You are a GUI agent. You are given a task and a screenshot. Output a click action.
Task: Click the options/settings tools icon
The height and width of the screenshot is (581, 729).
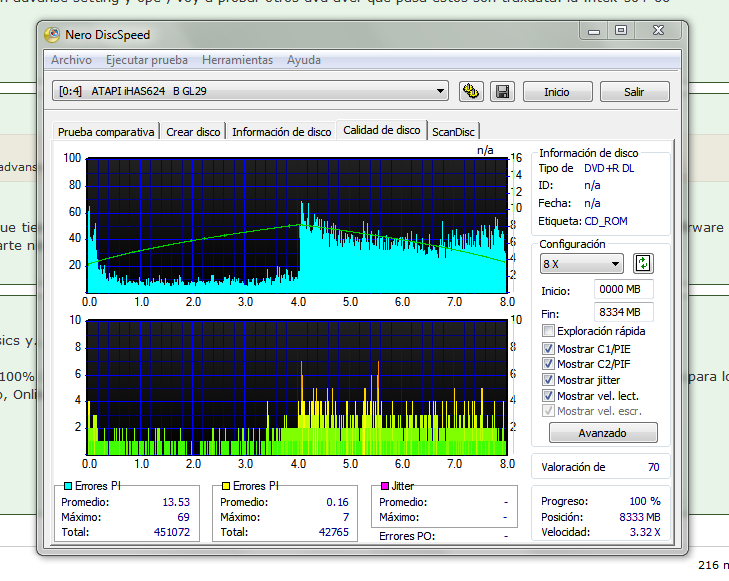(x=471, y=92)
